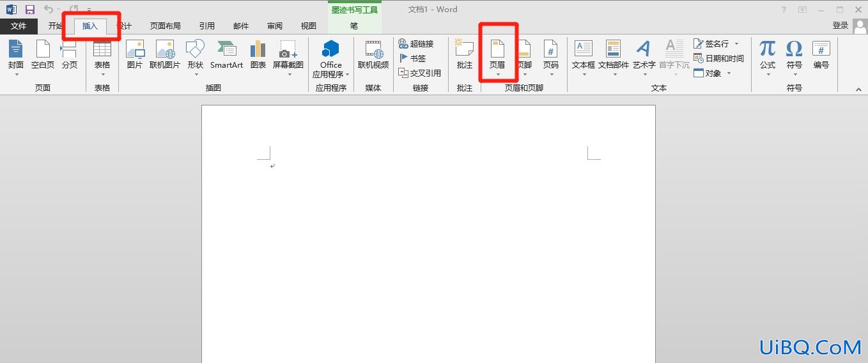Insert an object (对象)
This screenshot has height=363, width=868.
coord(708,73)
